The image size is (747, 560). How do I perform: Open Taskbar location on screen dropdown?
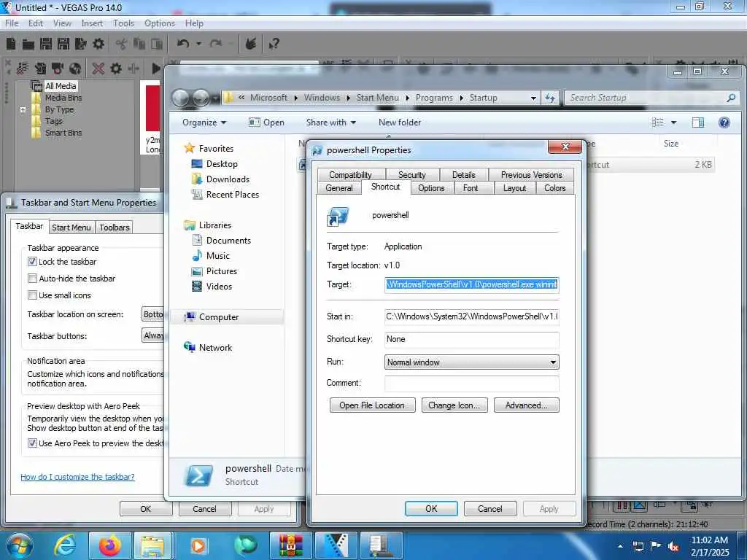click(x=153, y=314)
